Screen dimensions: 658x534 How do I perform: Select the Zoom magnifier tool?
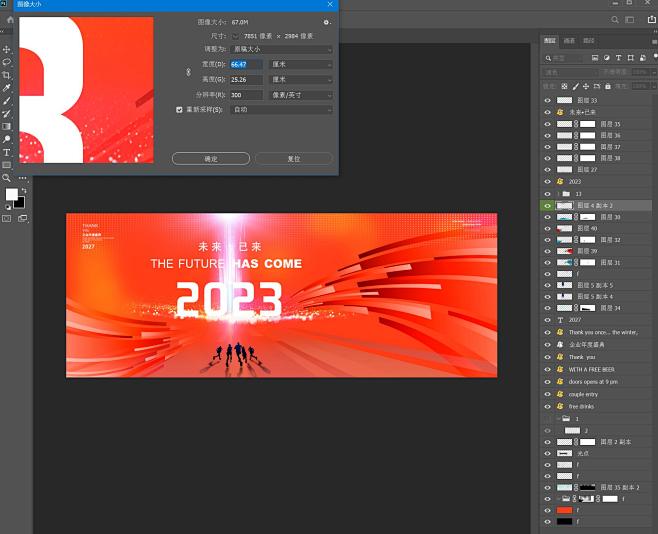point(7,178)
